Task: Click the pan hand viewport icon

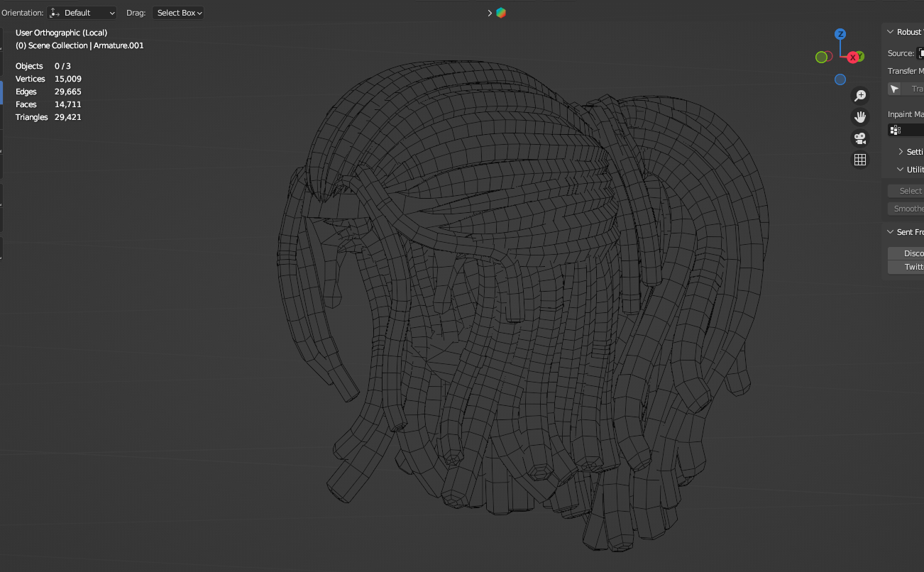Action: pyautogui.click(x=860, y=117)
